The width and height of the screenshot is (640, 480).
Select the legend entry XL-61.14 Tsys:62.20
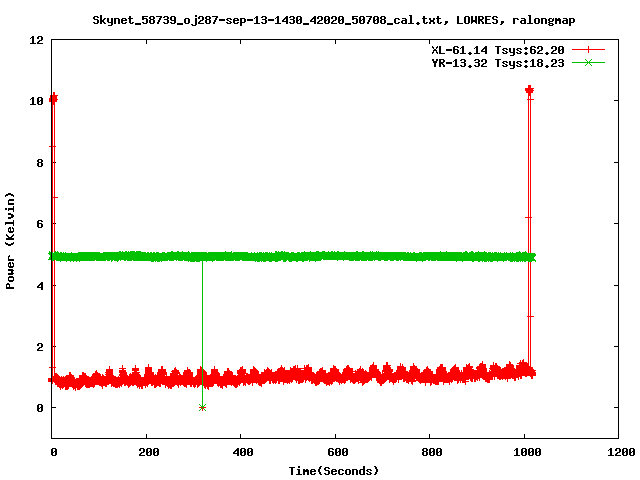(x=498, y=50)
